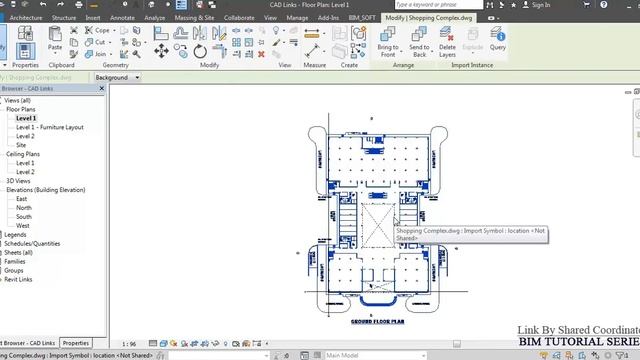Click the Create Group icon
Screen dimensions: 640x360
pos(358,33)
